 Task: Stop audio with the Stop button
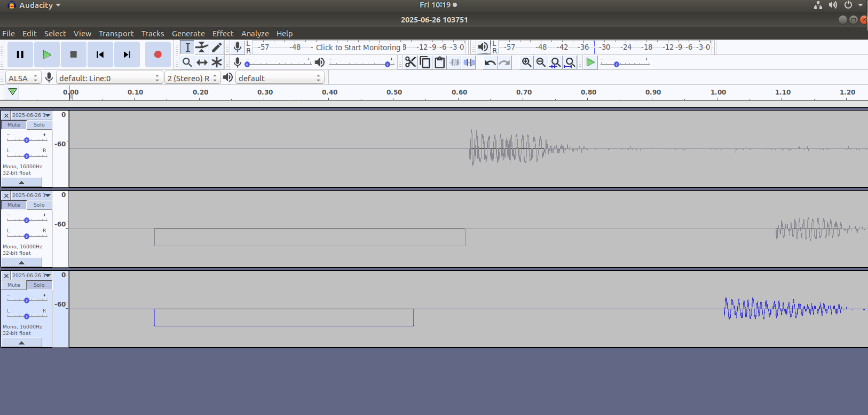tap(74, 54)
